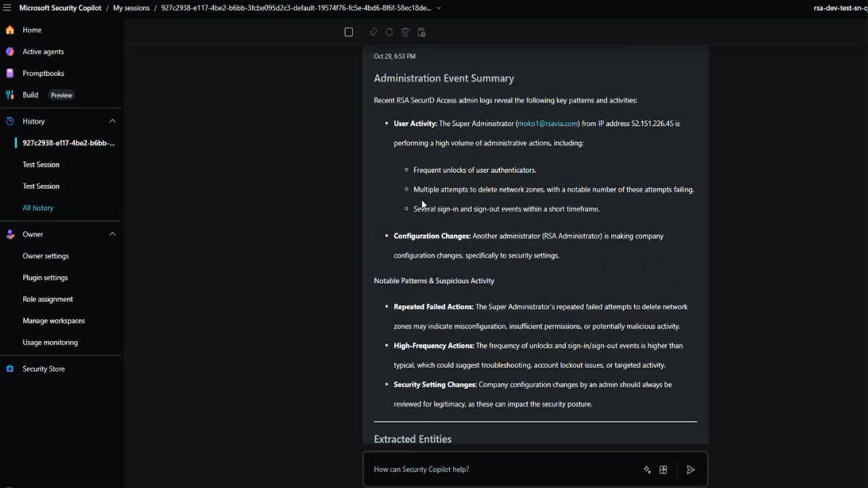Click the Preview badge next to Build
The width and height of the screenshot is (868, 488).
click(x=61, y=95)
